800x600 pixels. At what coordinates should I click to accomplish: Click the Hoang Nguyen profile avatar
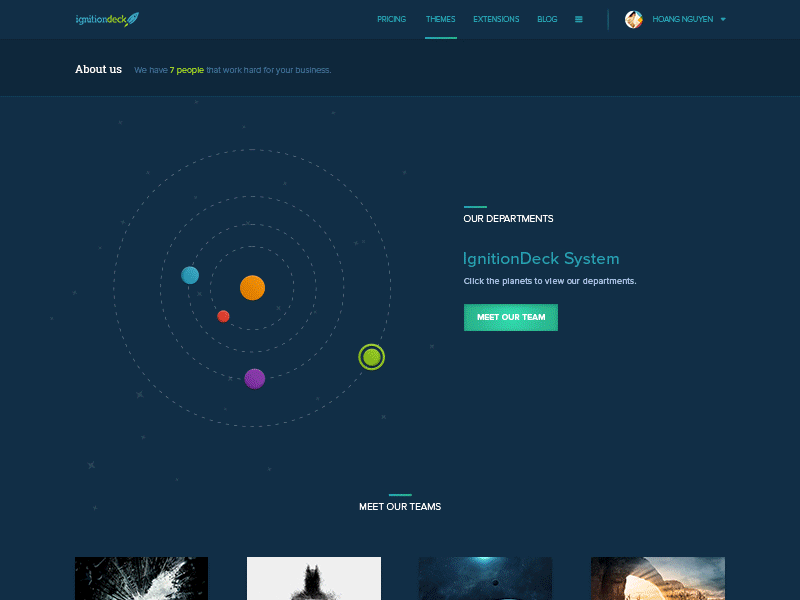634,18
